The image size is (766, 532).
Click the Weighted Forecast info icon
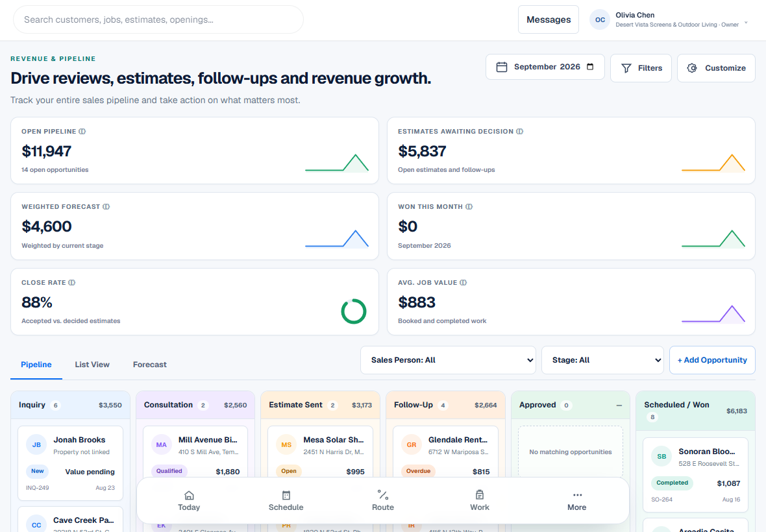(106, 206)
